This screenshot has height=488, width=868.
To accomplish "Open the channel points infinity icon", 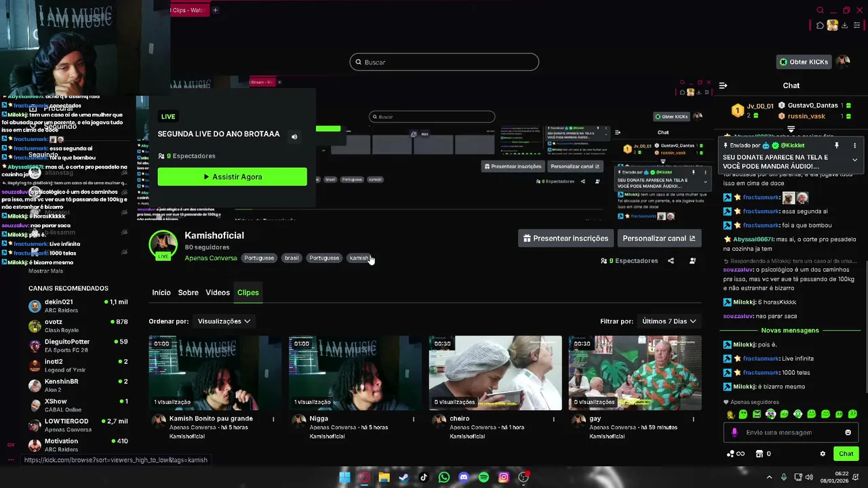I will [735, 454].
